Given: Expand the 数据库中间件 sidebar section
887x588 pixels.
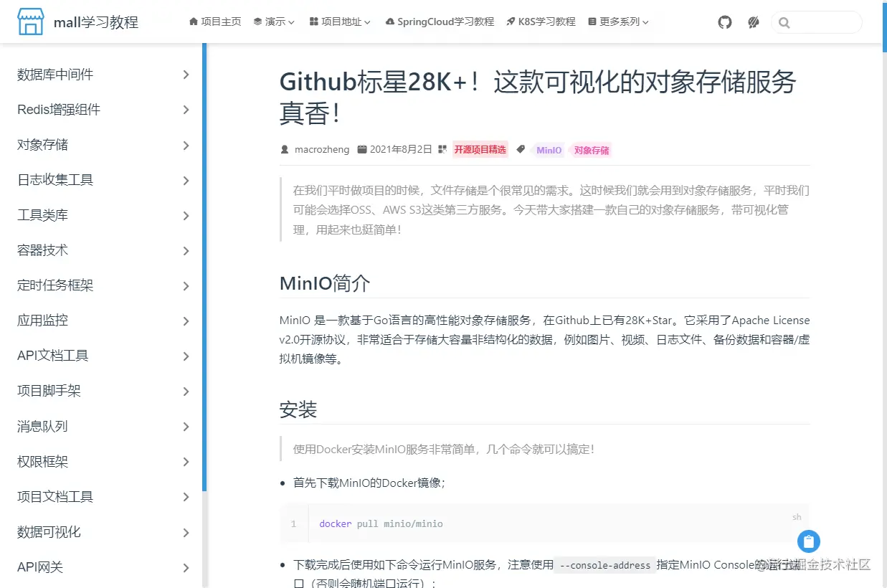Looking at the screenshot, I should tap(103, 75).
